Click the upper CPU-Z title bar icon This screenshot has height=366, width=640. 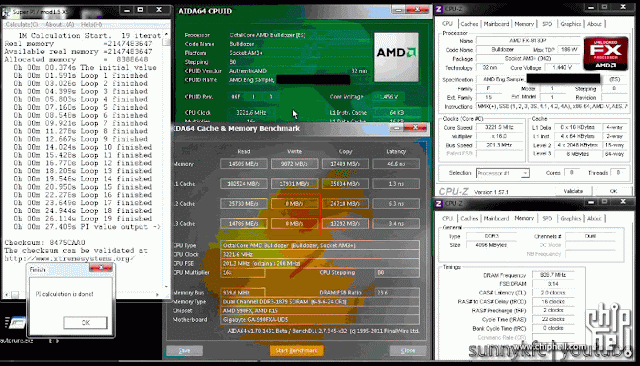[x=439, y=9]
